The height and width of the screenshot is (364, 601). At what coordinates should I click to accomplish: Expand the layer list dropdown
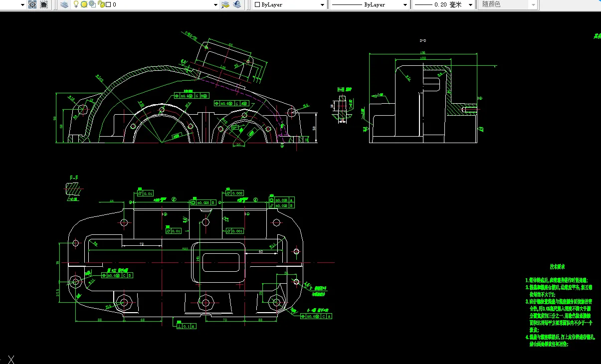tap(215, 5)
